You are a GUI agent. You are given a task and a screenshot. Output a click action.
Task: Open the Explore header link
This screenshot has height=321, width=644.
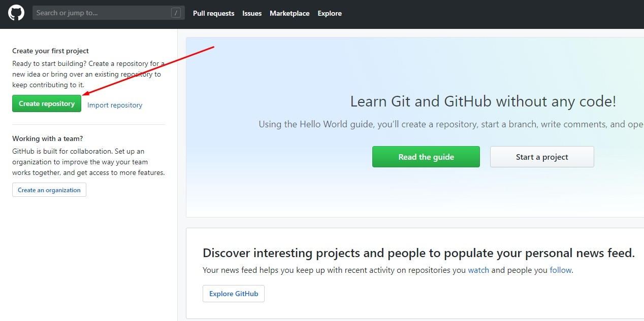330,13
